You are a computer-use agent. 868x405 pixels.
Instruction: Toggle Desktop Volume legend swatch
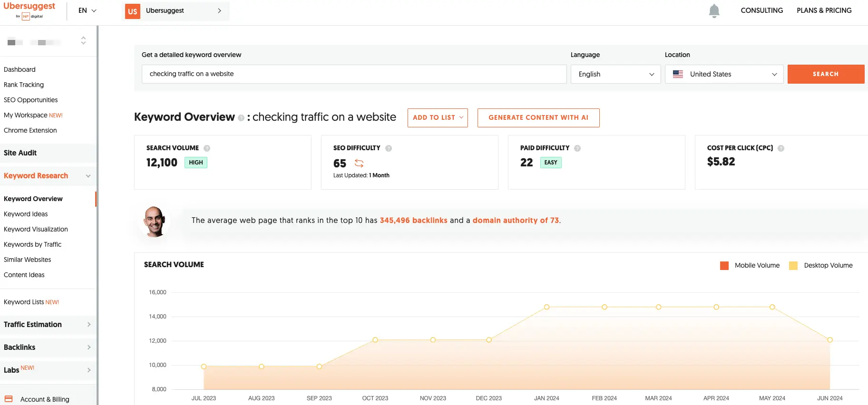pyautogui.click(x=793, y=266)
